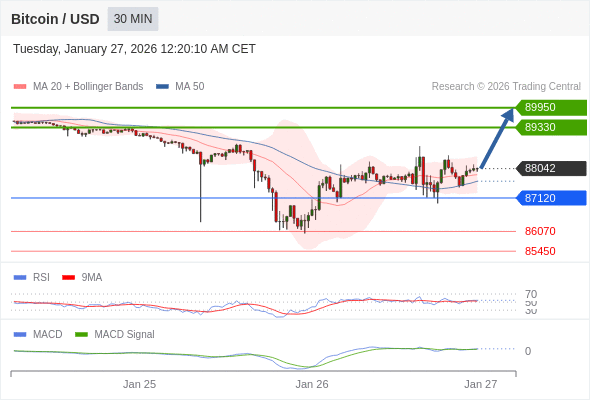Viewport: 590px width, 400px height.
Task: Click the 85450 red support value
Action: point(540,251)
